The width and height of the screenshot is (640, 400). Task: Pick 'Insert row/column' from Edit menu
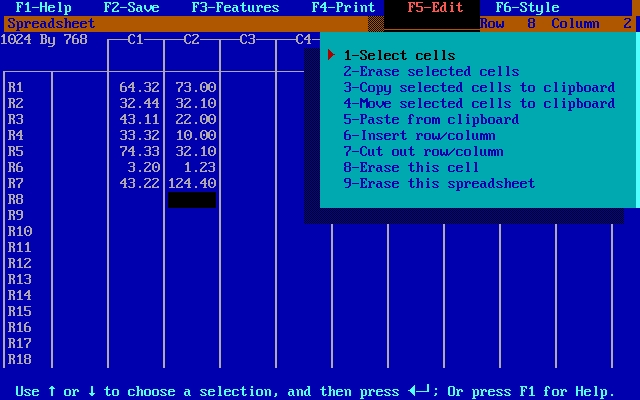419,136
